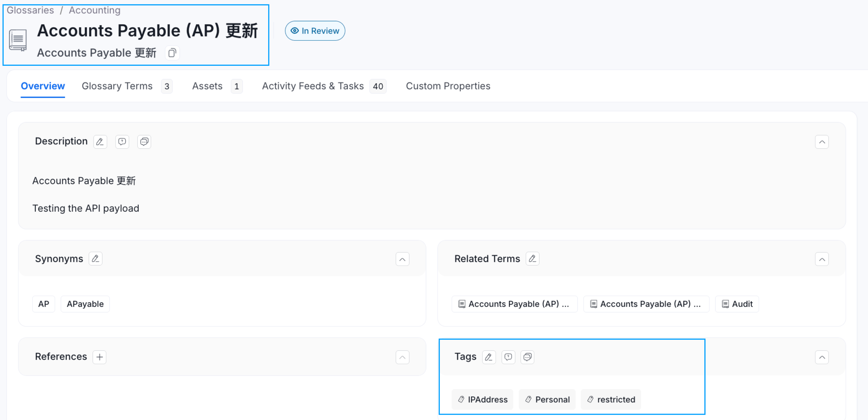Viewport: 868px width, 420px height.
Task: Open the comment icon in the Tags section
Action: 527,357
